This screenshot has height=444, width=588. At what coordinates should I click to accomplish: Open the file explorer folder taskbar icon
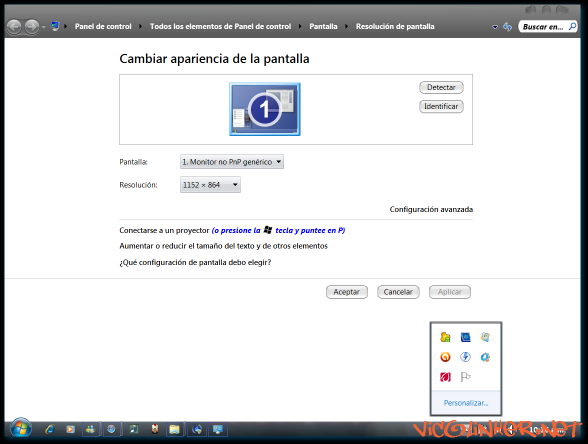pyautogui.click(x=174, y=429)
